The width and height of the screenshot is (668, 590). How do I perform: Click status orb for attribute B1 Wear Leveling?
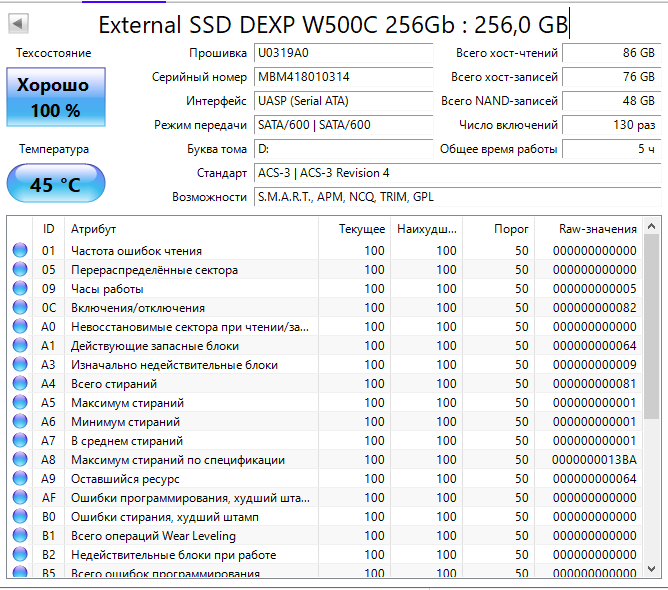[20, 536]
